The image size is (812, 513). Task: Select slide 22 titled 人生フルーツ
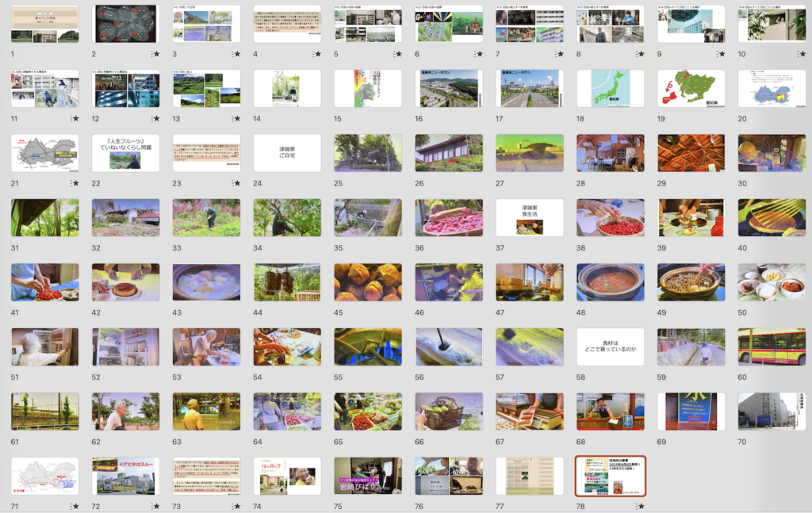[x=126, y=153]
